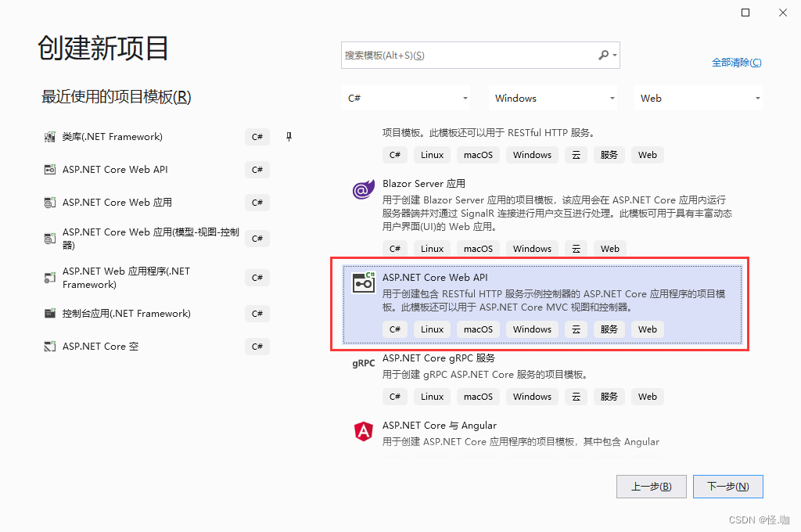Screen dimensions: 801x532
Task: Select the ASP.NET Core Web API template title
Action: pos(435,278)
